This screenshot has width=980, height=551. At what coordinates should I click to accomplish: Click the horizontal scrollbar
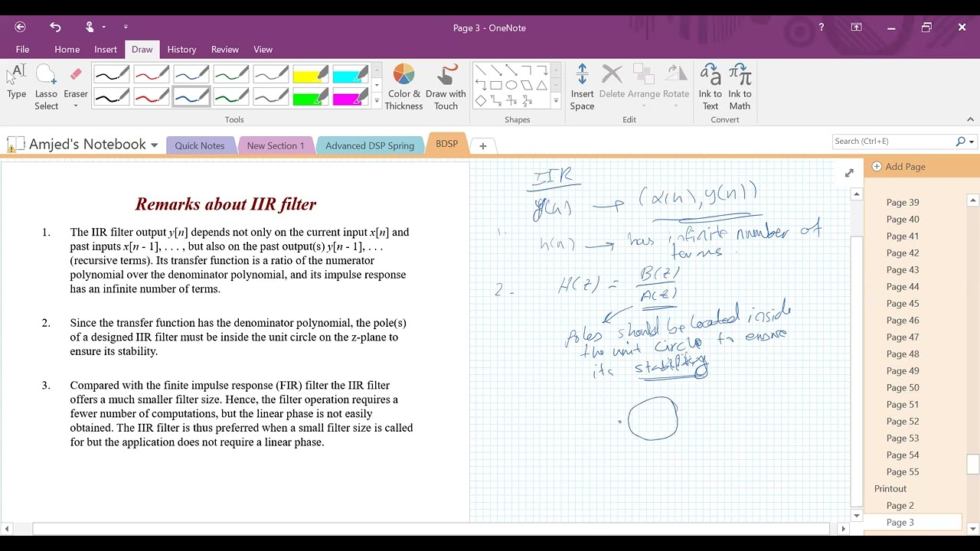click(x=430, y=529)
